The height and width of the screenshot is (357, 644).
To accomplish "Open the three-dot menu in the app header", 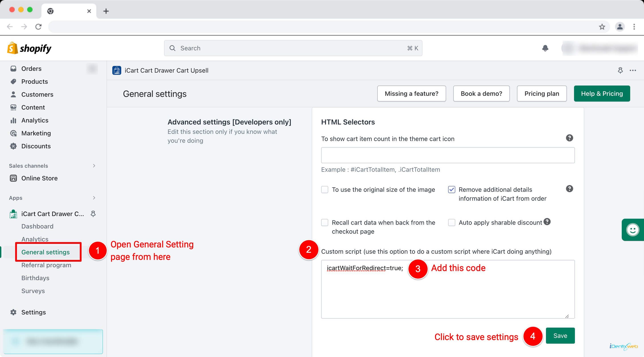I will (633, 70).
